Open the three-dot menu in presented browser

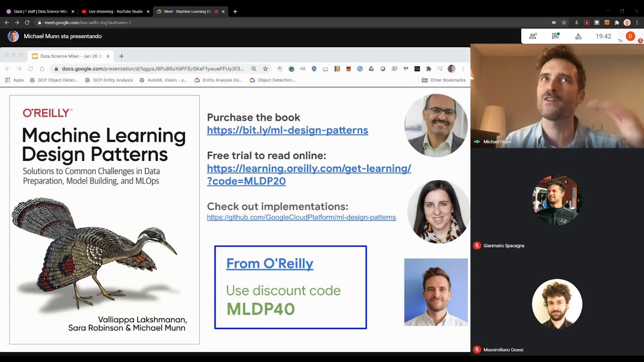click(463, 69)
